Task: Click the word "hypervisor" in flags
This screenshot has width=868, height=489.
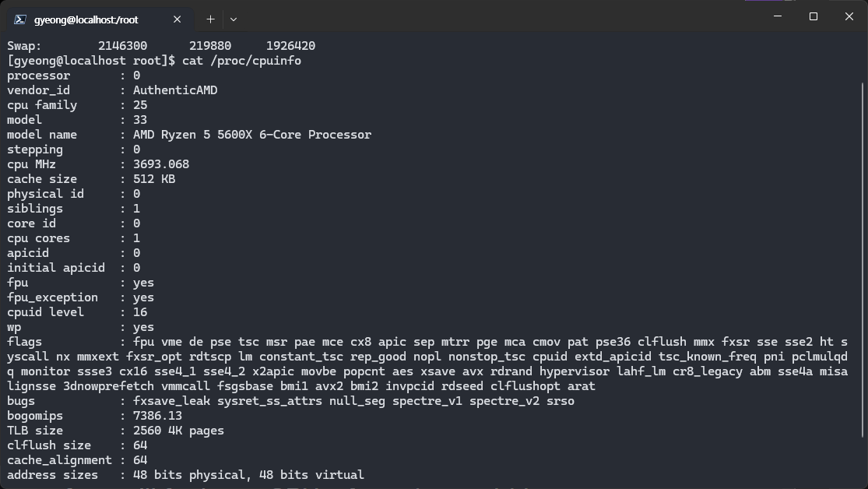Action: click(575, 371)
